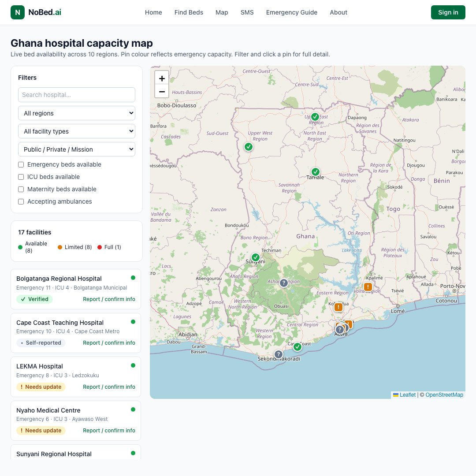The image size is (476, 476).
Task: Report or confirm info for Cape Coast Teaching Hospital
Action: pos(109,343)
